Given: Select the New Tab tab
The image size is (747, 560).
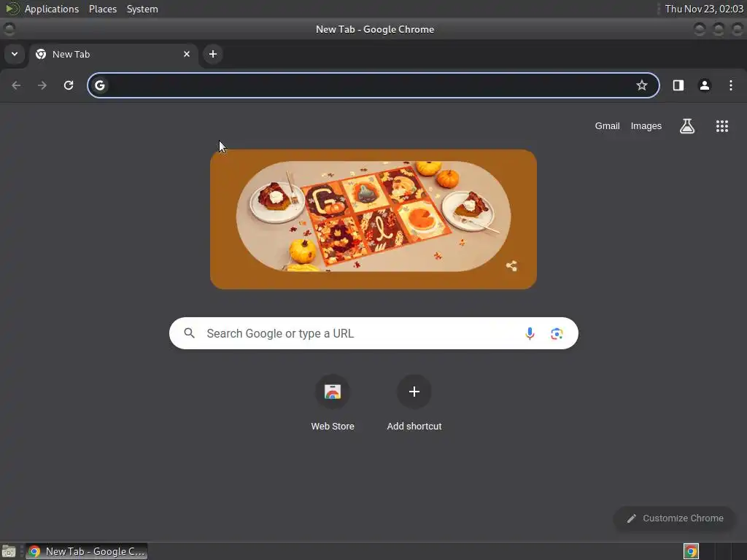Looking at the screenshot, I should [113, 54].
